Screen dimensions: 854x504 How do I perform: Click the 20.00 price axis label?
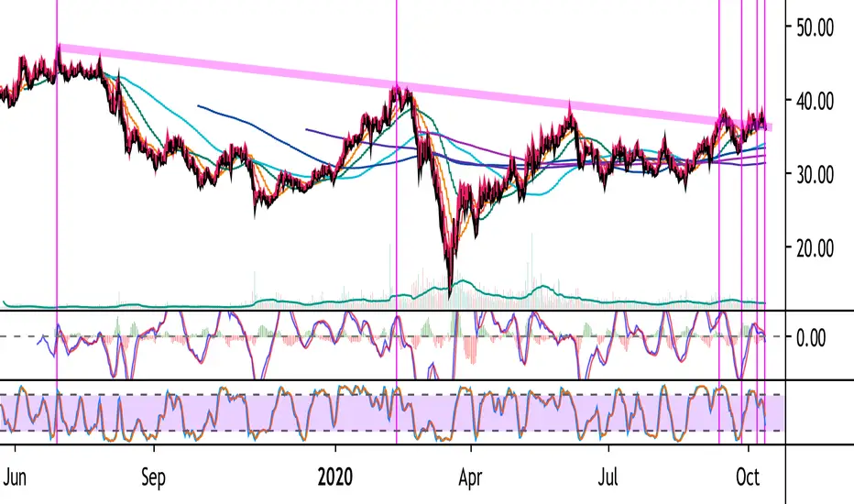[815, 248]
